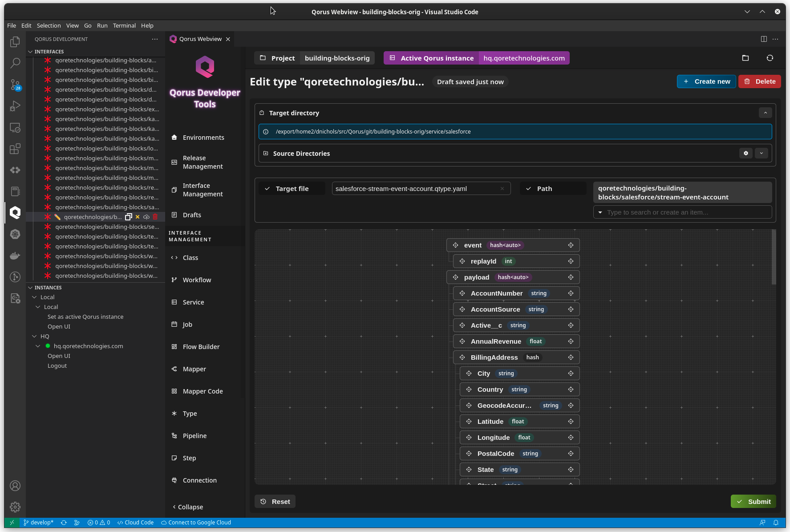
Task: Click the Reset button
Action: (x=275, y=502)
